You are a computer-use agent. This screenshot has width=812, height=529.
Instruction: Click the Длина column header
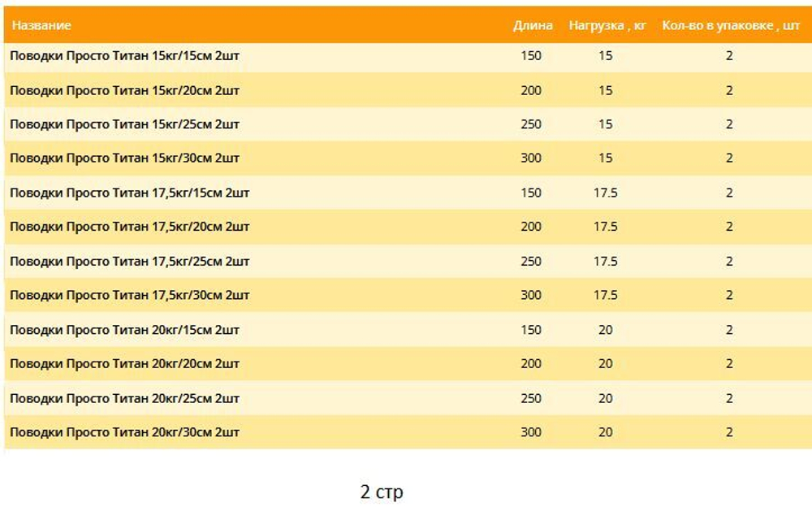pyautogui.click(x=533, y=25)
